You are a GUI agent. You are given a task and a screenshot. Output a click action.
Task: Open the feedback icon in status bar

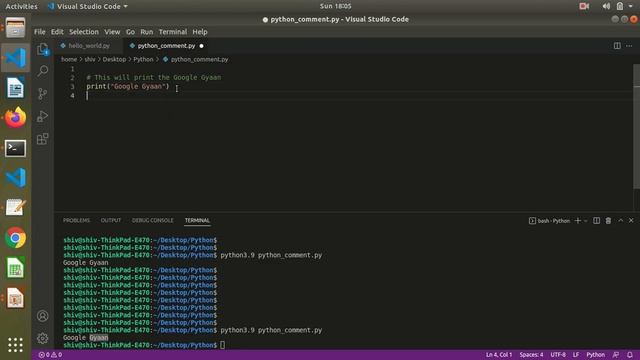[x=616, y=355]
